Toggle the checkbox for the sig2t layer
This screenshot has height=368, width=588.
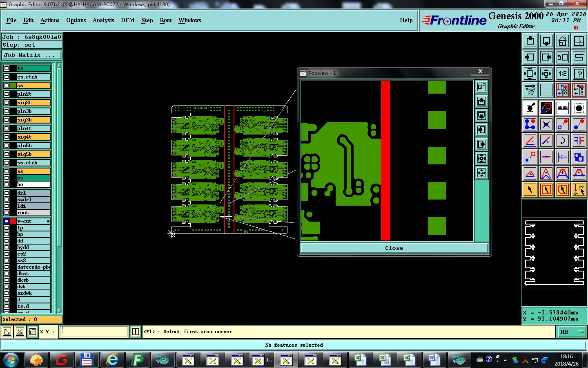pos(7,103)
